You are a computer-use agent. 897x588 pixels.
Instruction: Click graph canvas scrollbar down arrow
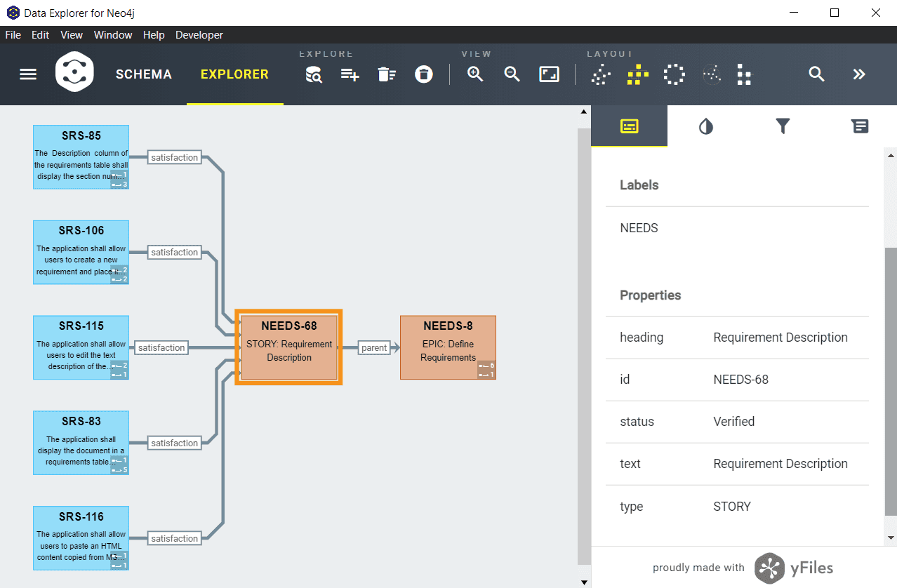pos(583,582)
